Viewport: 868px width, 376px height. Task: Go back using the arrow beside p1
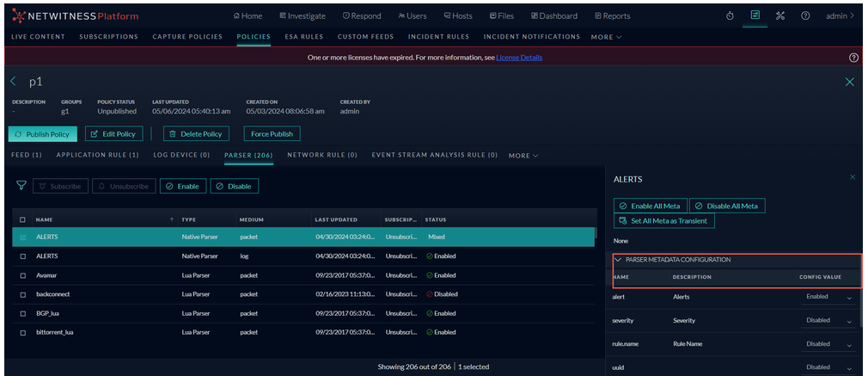click(14, 82)
